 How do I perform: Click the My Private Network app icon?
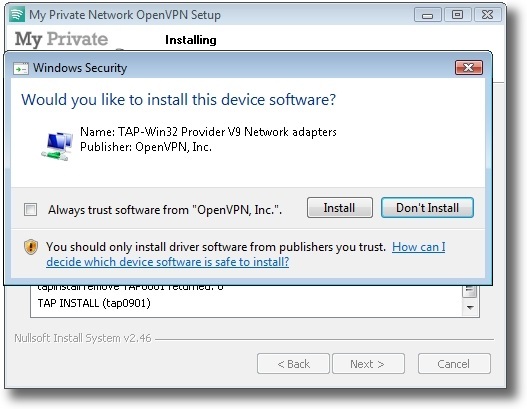(x=17, y=15)
